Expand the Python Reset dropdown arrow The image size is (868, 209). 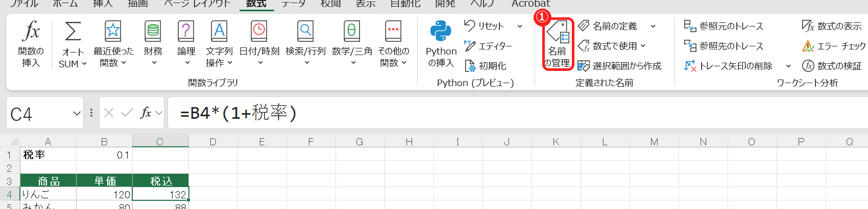pos(520,26)
